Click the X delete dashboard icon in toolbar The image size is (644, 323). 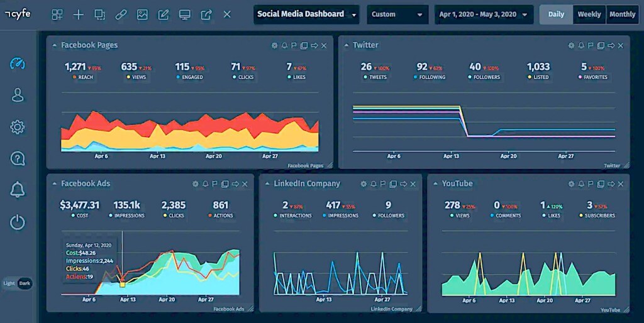(227, 15)
